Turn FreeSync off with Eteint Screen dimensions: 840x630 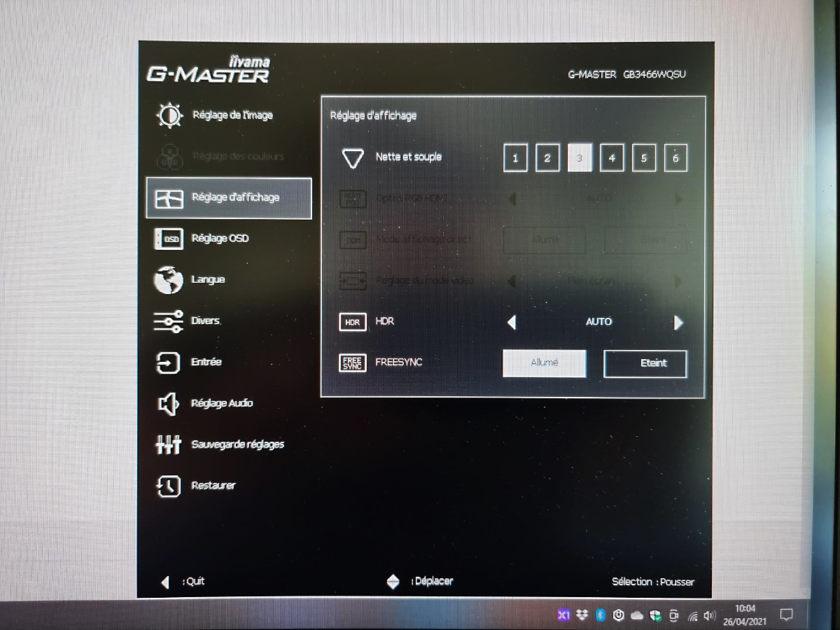tap(645, 363)
